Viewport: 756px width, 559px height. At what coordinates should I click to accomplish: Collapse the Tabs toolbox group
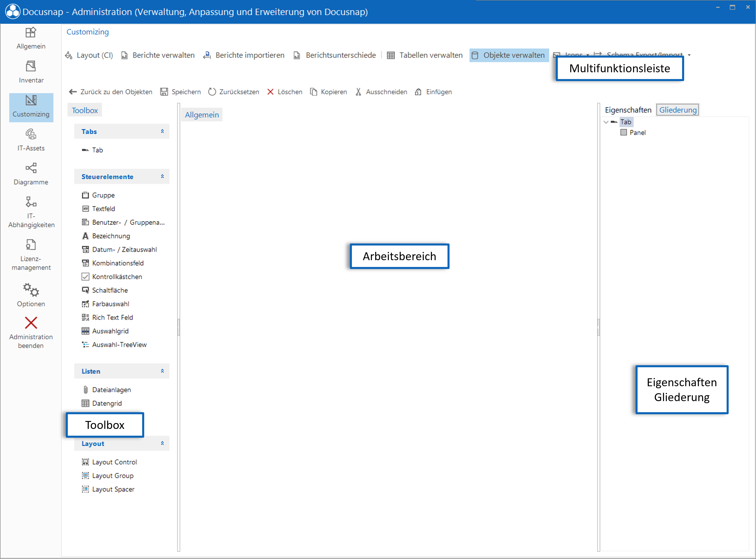163,131
